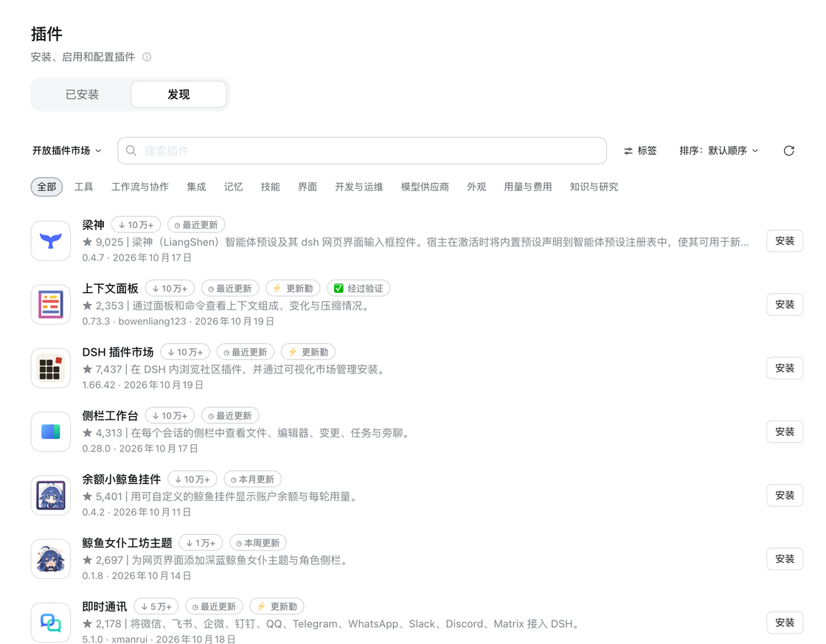Viewport: 826px width, 644px height.
Task: Install the DSH 插件市场 plugin
Action: (x=785, y=368)
